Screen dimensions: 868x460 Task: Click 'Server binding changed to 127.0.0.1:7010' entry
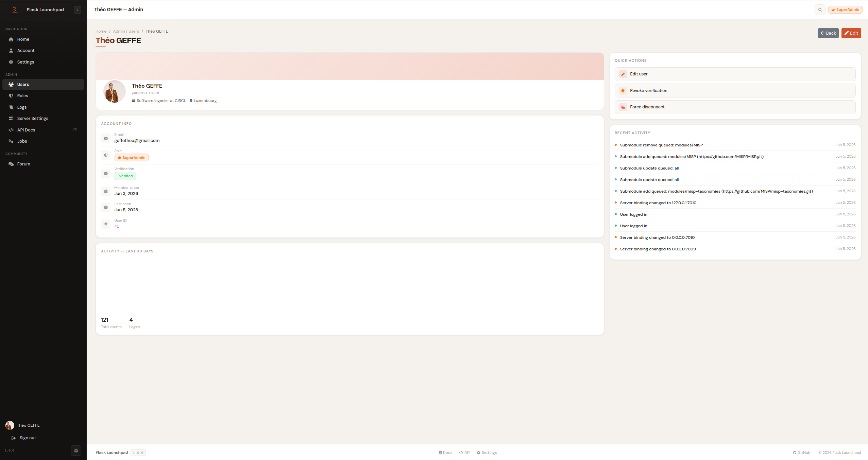(658, 203)
